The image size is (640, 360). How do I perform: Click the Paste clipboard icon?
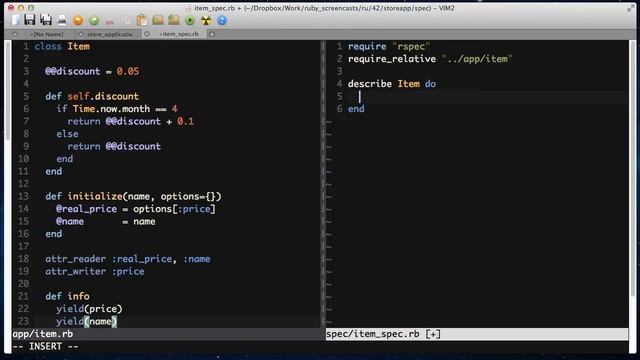click(x=142, y=20)
